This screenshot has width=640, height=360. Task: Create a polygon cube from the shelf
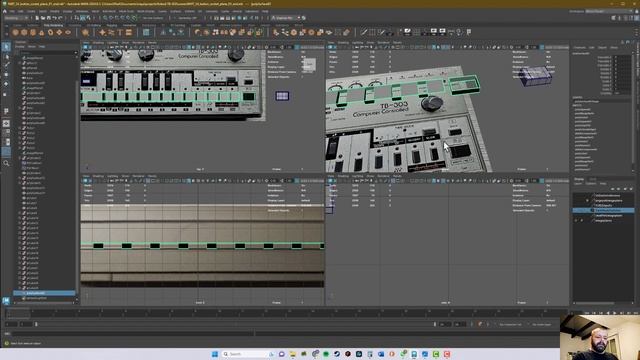pos(24,32)
